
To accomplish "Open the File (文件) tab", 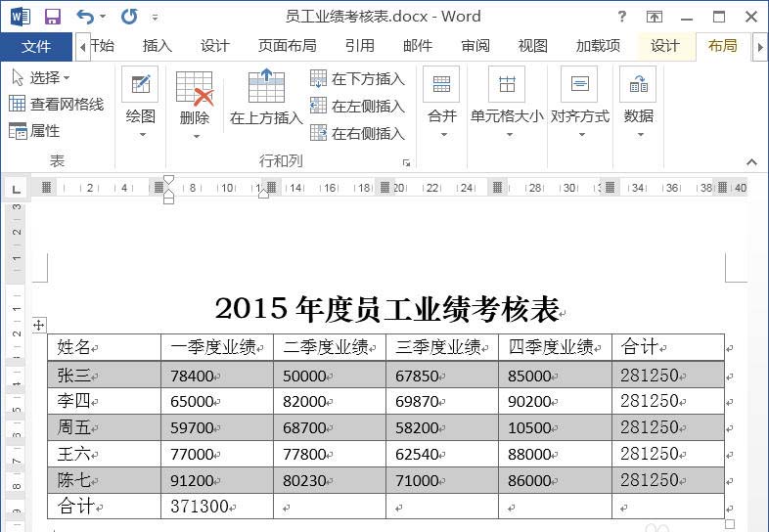I will 36,46.
